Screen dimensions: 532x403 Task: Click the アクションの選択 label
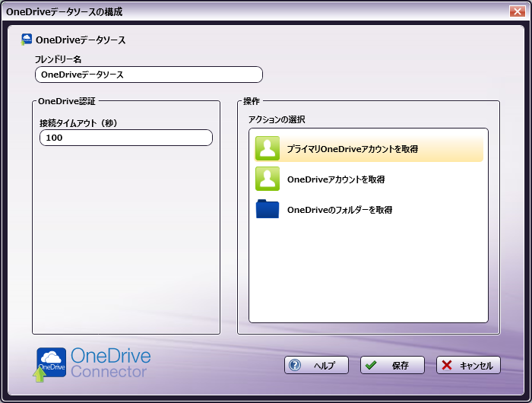click(x=277, y=119)
